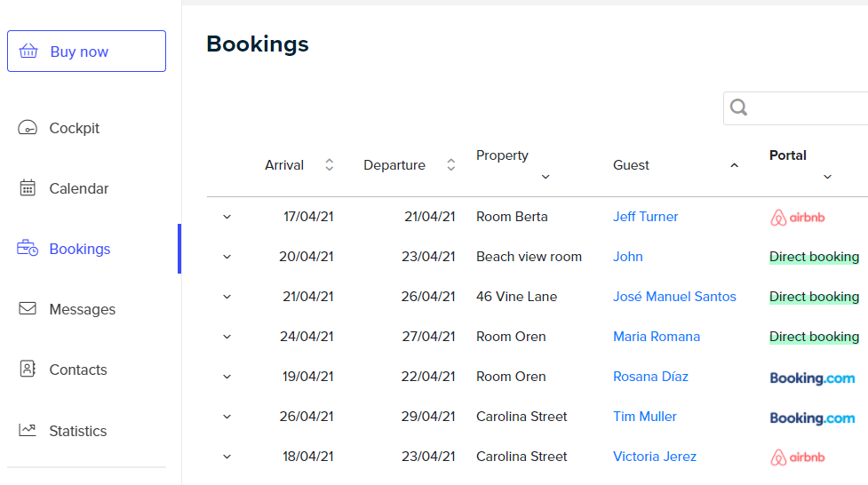Screen dimensions: 868x485
Task: Open Messages using the envelope icon
Action: tap(28, 308)
